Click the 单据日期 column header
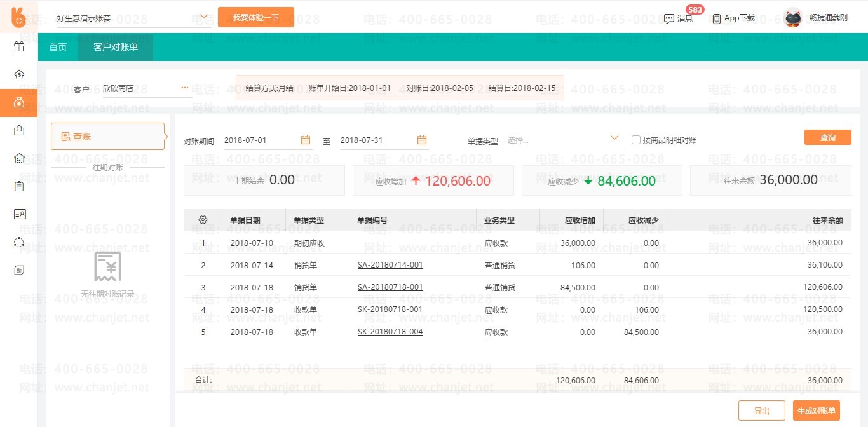868x427 pixels. point(245,220)
